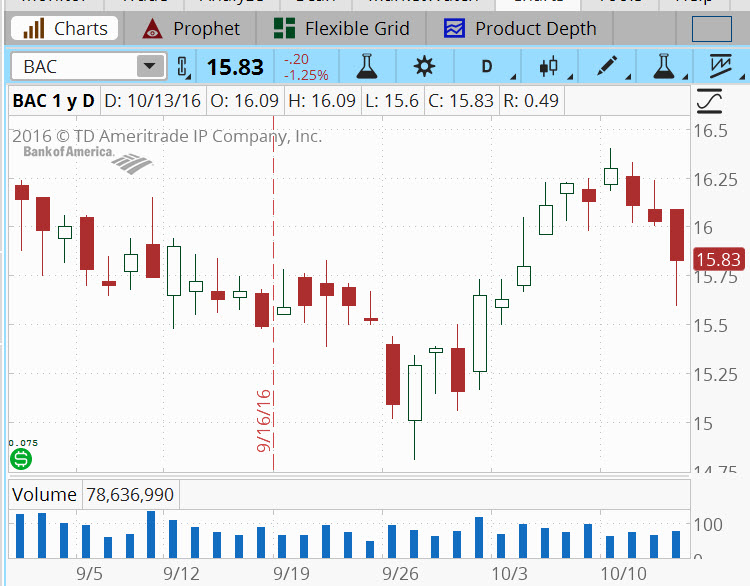The image size is (750, 586).
Task: Click the L: 15.6 low value
Action: coord(392,101)
